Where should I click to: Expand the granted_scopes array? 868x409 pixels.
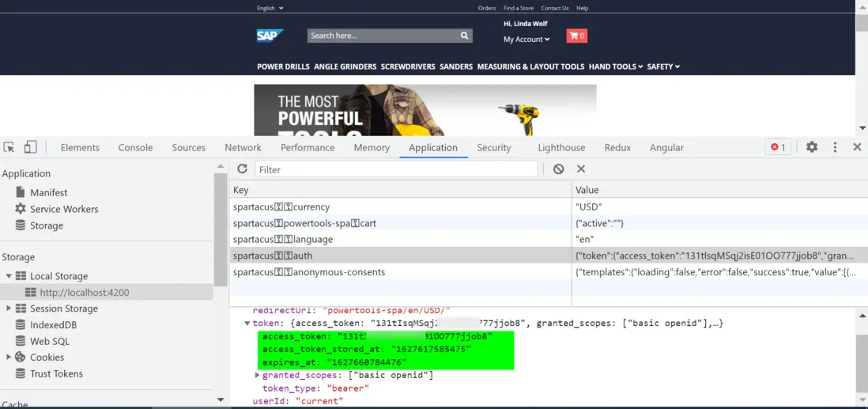(258, 376)
